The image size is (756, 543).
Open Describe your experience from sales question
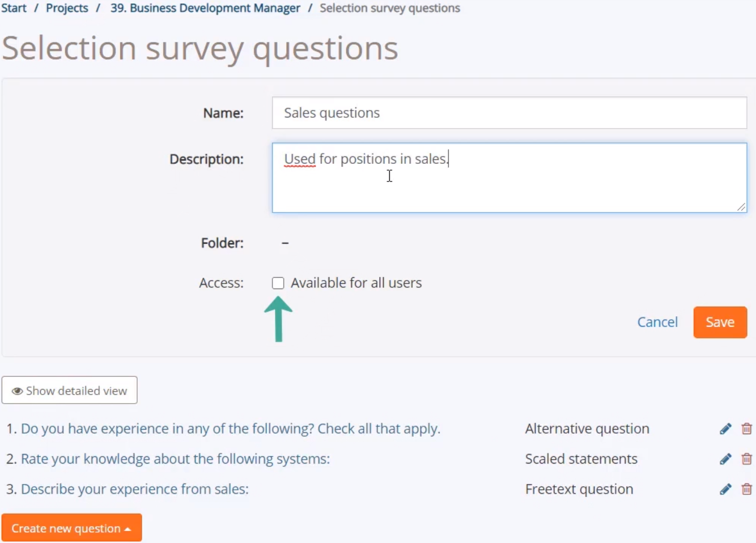pyautogui.click(x=135, y=489)
